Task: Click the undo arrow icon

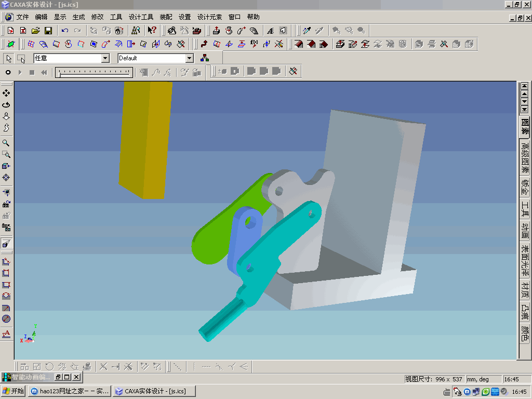Action: click(65, 31)
